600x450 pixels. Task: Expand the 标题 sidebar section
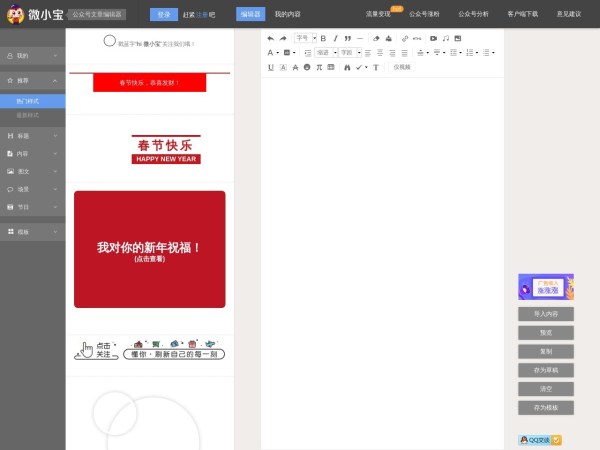pos(32,135)
